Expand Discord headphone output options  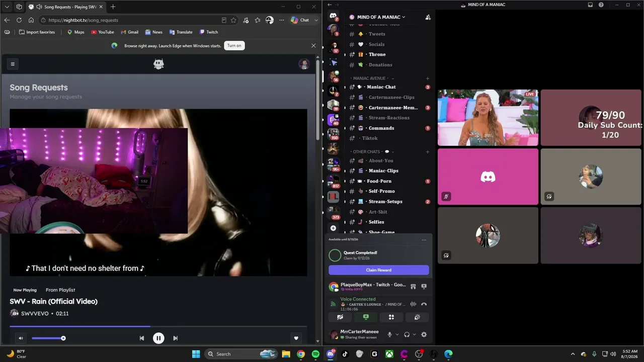tap(414, 335)
